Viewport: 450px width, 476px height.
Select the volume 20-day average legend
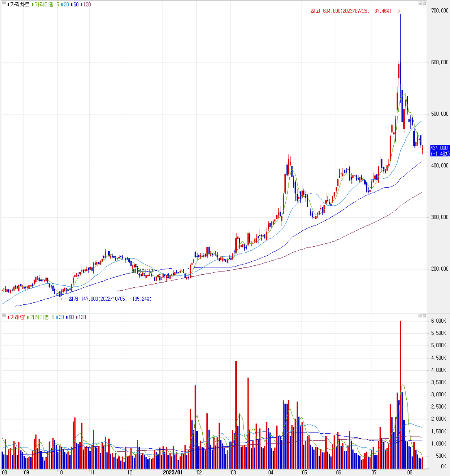(60, 317)
